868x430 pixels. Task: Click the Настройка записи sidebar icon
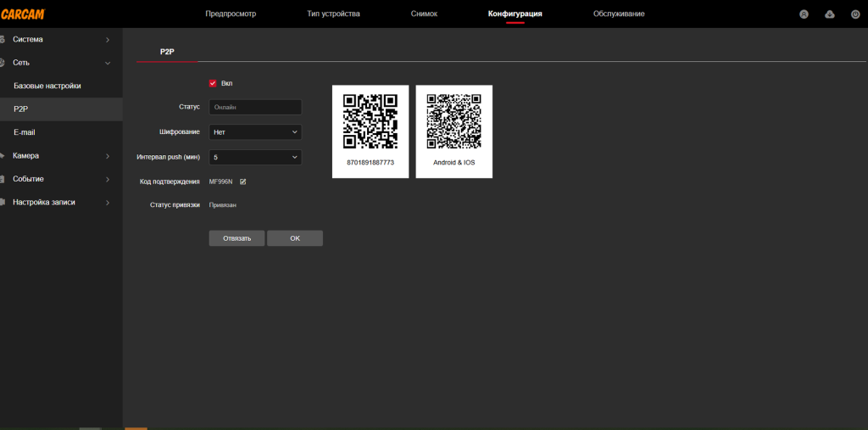click(x=3, y=202)
